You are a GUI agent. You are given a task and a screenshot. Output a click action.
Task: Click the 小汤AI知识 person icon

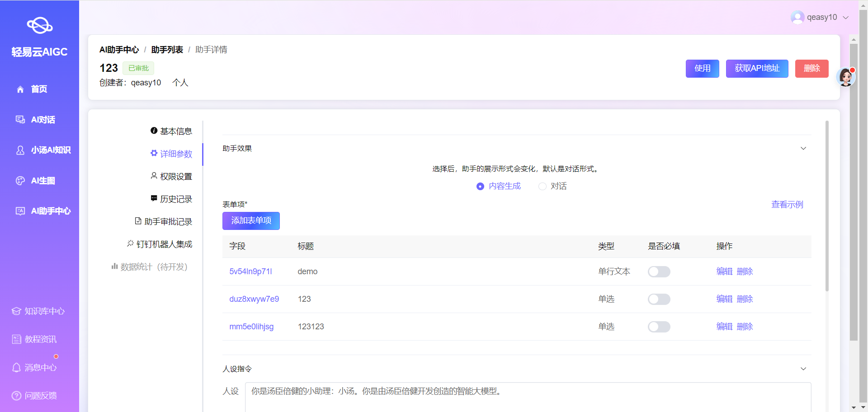(x=20, y=150)
